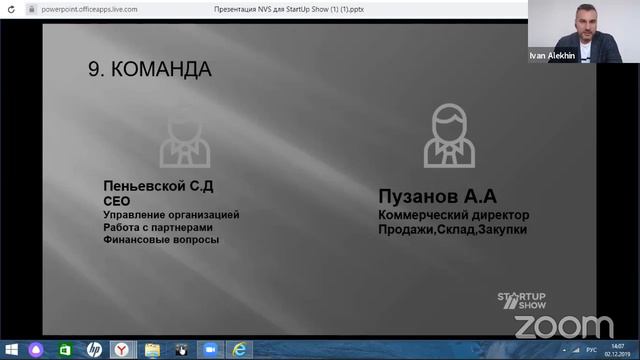Click the padlock site security icon
Viewport: 640px width, 360px height.
[31, 9]
